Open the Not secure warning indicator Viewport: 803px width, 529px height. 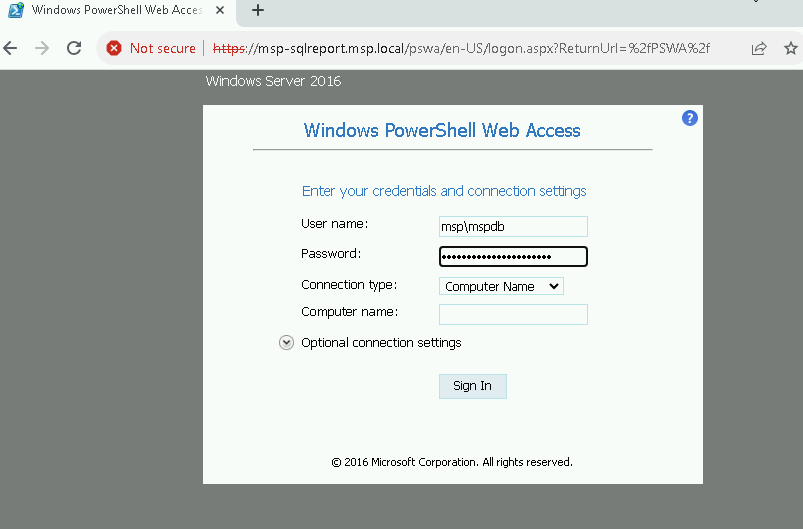point(151,48)
